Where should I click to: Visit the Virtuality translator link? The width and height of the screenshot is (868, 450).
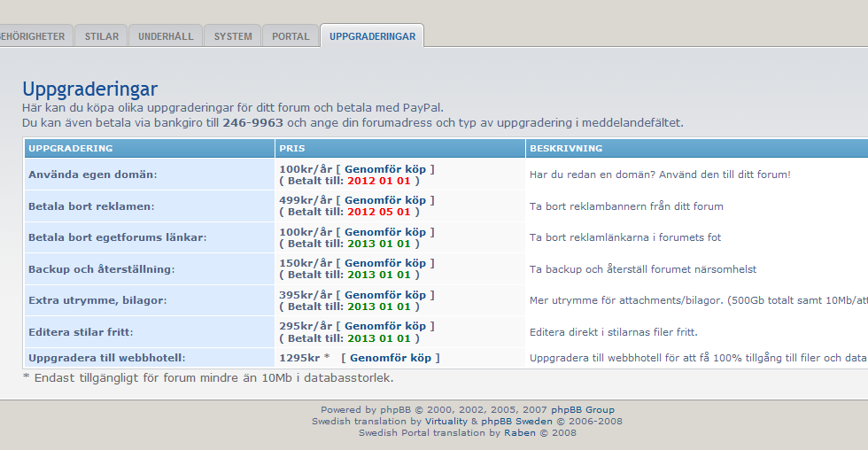coord(464,422)
